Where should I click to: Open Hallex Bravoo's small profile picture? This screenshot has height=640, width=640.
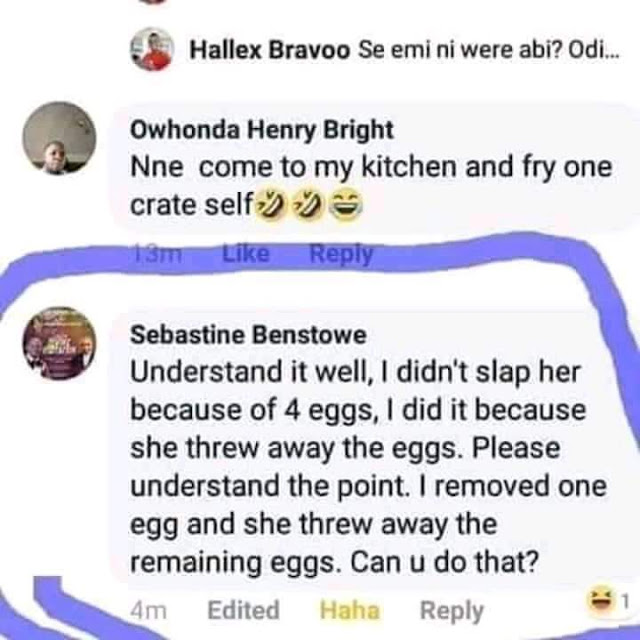pos(152,50)
